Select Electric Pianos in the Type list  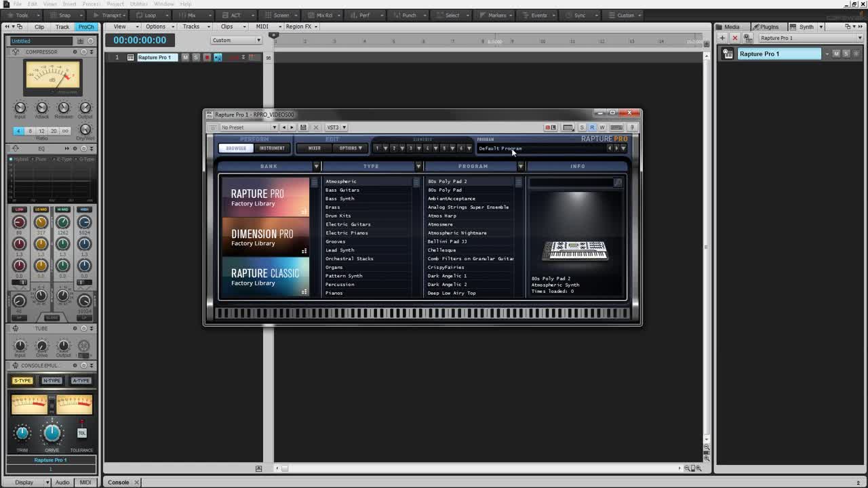[x=348, y=233]
